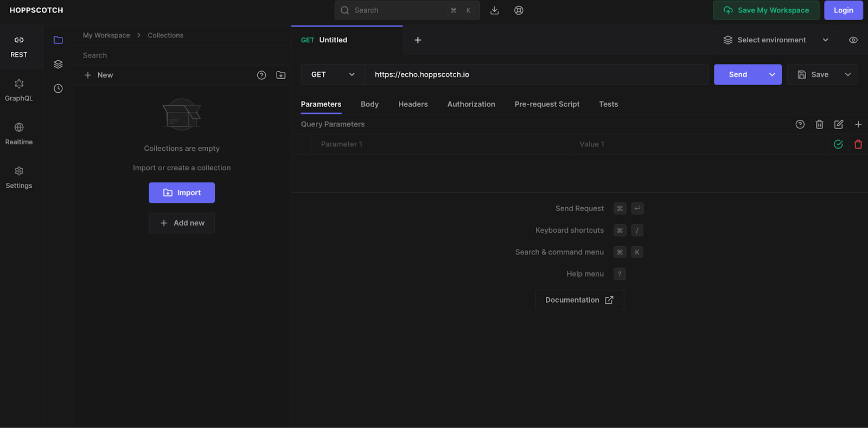Open bulk edit for parameters
Viewport: 868px width, 428px height.
coord(839,124)
